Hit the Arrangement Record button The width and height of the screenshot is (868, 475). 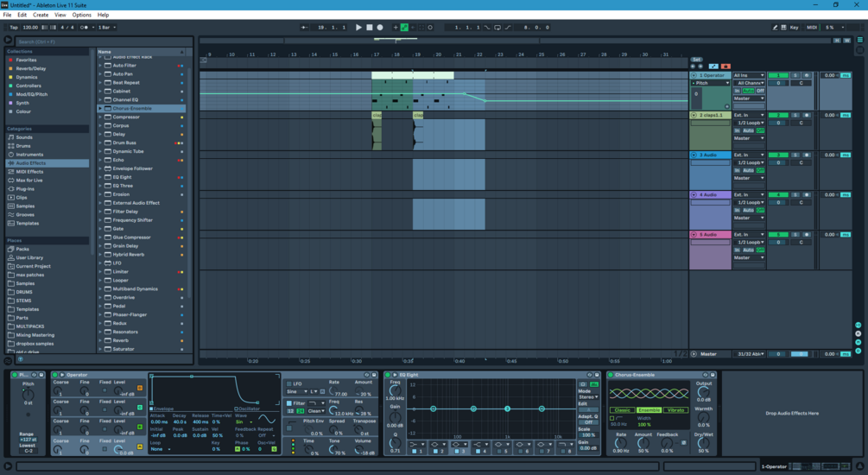tap(380, 27)
